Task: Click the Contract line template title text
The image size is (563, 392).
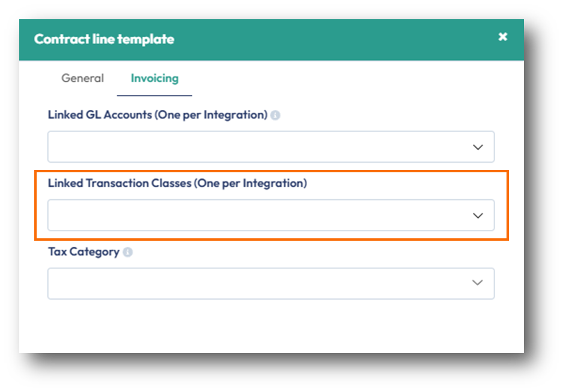Action: click(x=104, y=39)
